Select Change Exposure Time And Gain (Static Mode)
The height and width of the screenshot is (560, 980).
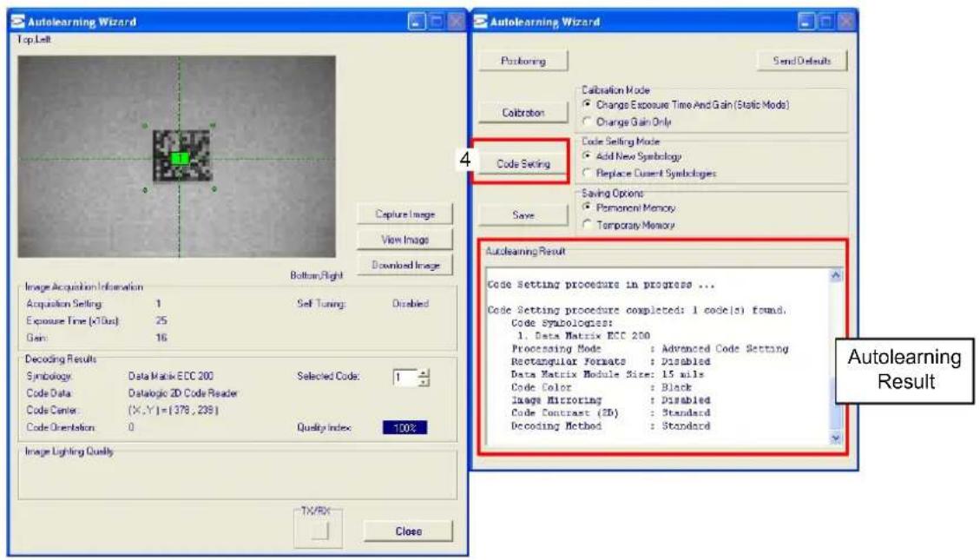pyautogui.click(x=686, y=105)
